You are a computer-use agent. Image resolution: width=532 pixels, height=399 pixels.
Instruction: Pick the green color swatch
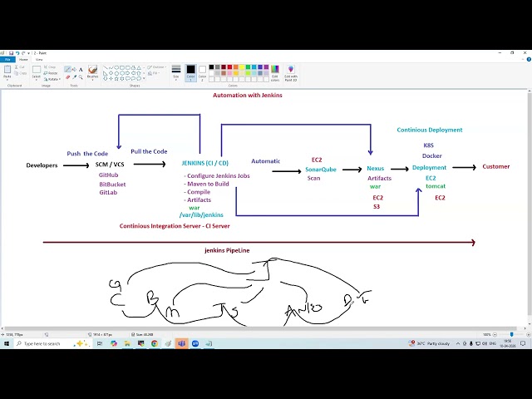pos(248,67)
